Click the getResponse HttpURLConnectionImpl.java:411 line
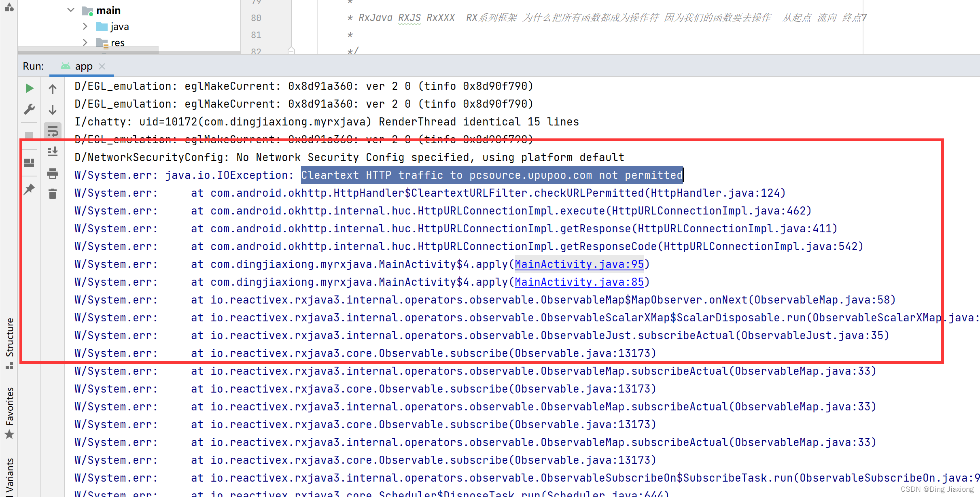 tap(456, 229)
